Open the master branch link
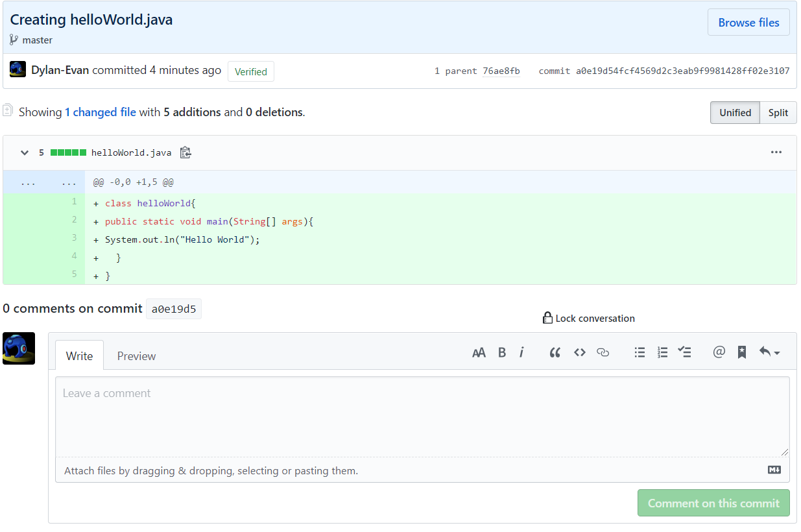Viewport: 801px width, 532px height. coord(38,40)
